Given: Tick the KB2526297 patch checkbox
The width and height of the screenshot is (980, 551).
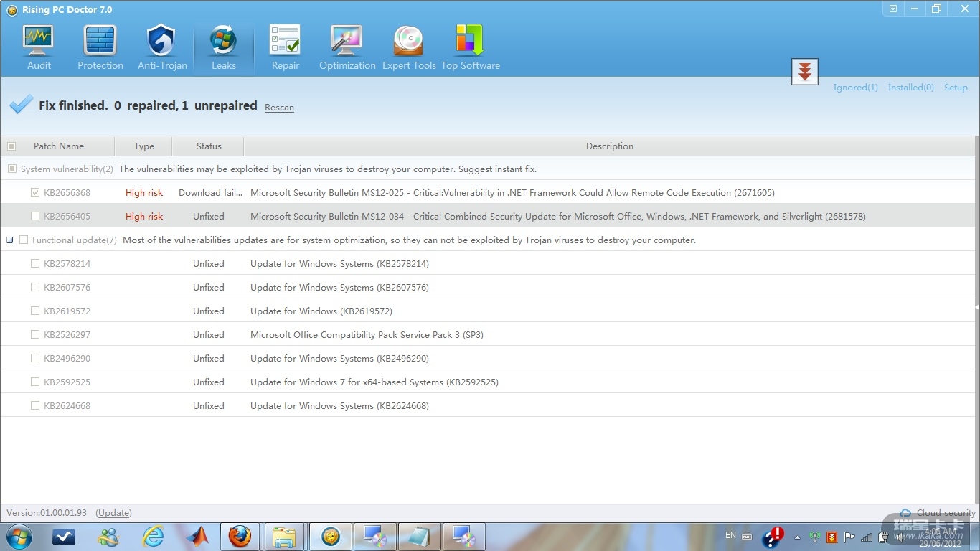Looking at the screenshot, I should click(x=35, y=335).
